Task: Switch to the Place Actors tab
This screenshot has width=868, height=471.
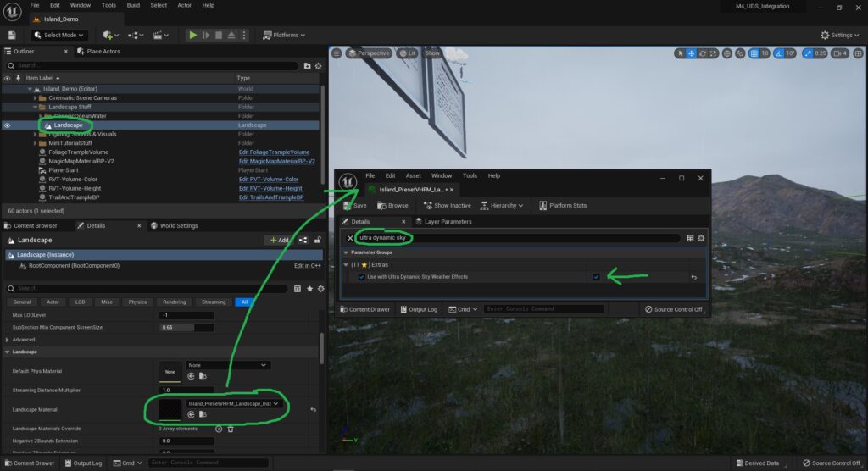Action: [x=98, y=51]
